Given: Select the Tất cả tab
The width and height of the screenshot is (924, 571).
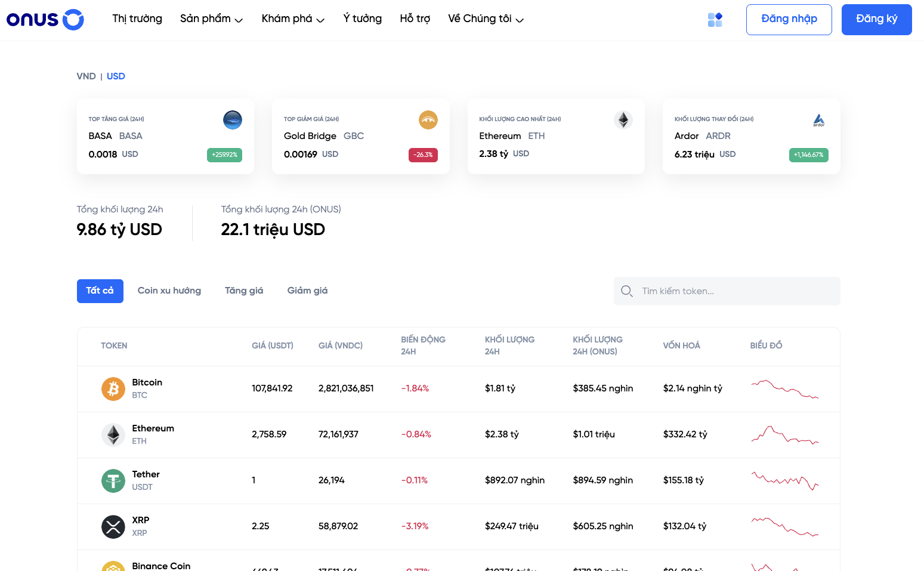Looking at the screenshot, I should tap(100, 291).
